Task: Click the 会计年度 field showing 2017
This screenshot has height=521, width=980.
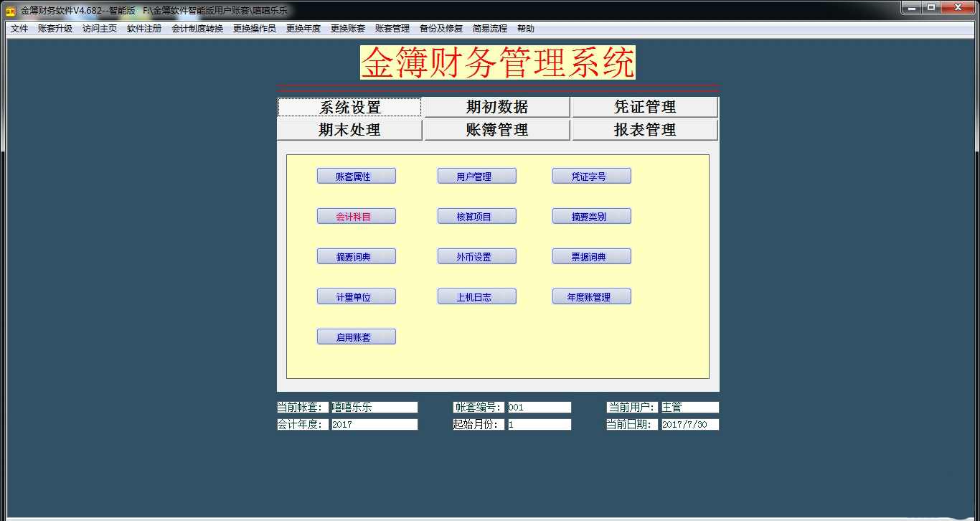Action: 374,424
